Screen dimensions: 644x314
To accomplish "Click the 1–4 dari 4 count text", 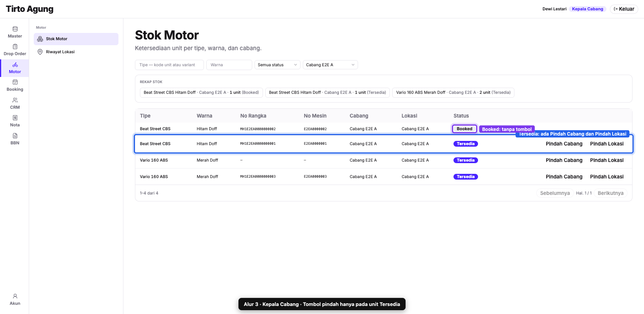I will pos(149,193).
